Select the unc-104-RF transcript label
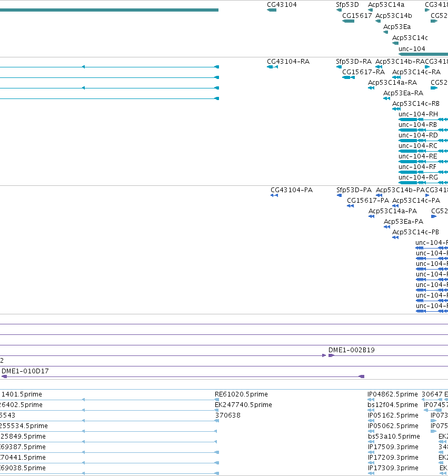This screenshot has width=448, height=476. click(x=417, y=167)
